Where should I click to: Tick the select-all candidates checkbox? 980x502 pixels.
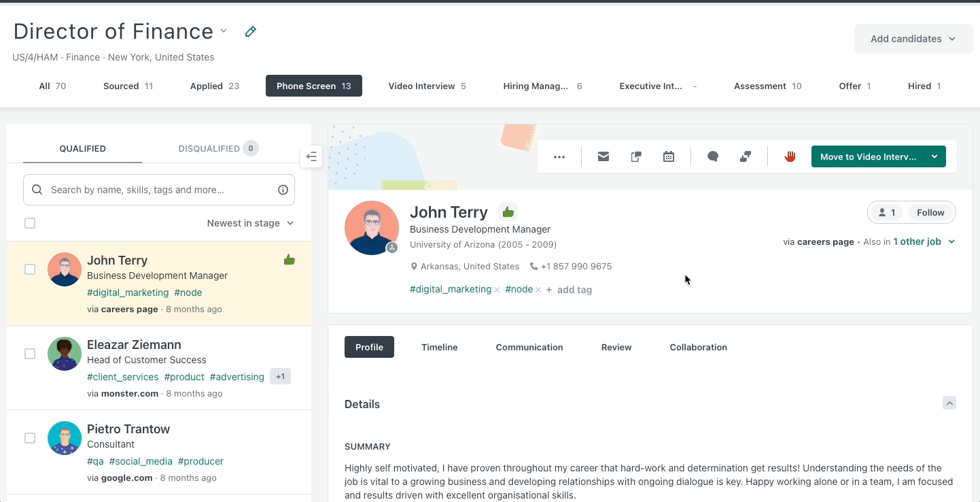tap(30, 222)
